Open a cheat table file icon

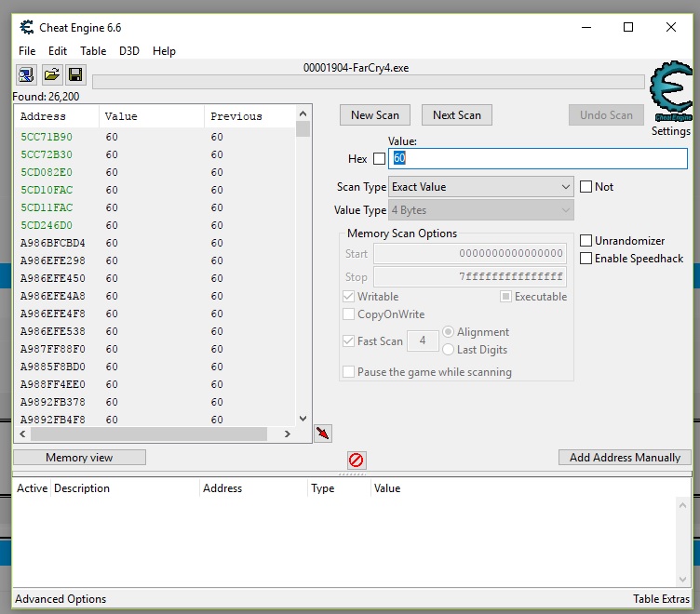(51, 74)
